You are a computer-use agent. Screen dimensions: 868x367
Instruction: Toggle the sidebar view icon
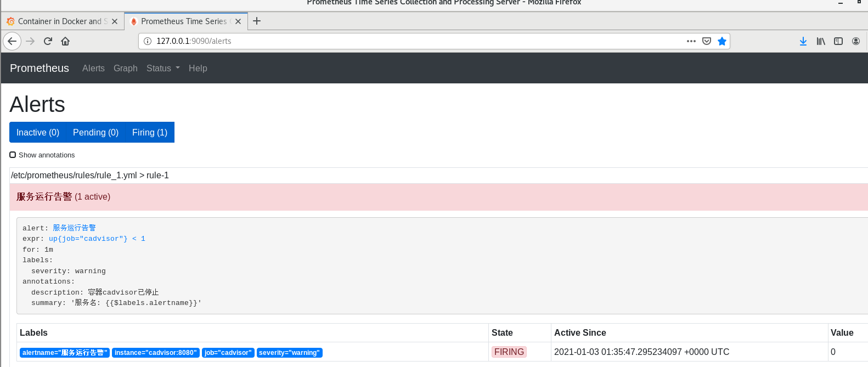838,41
